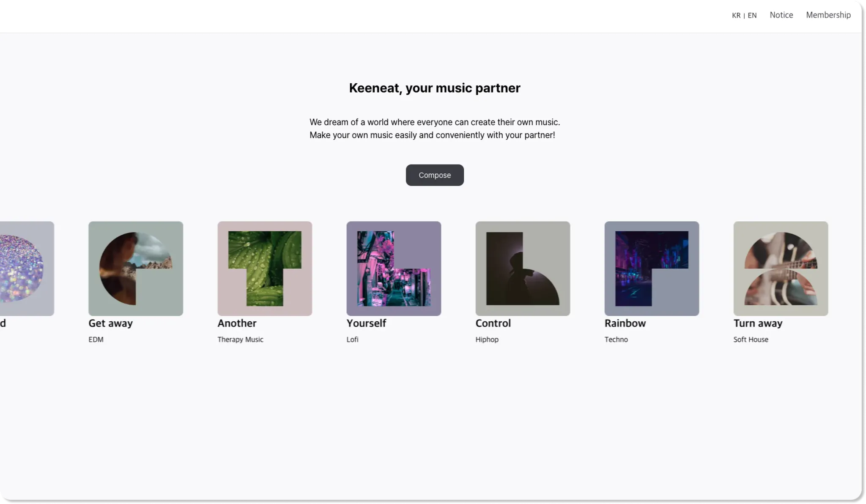Screen dimensions: 866x504
Task: Open the Notice menu
Action: coord(781,15)
